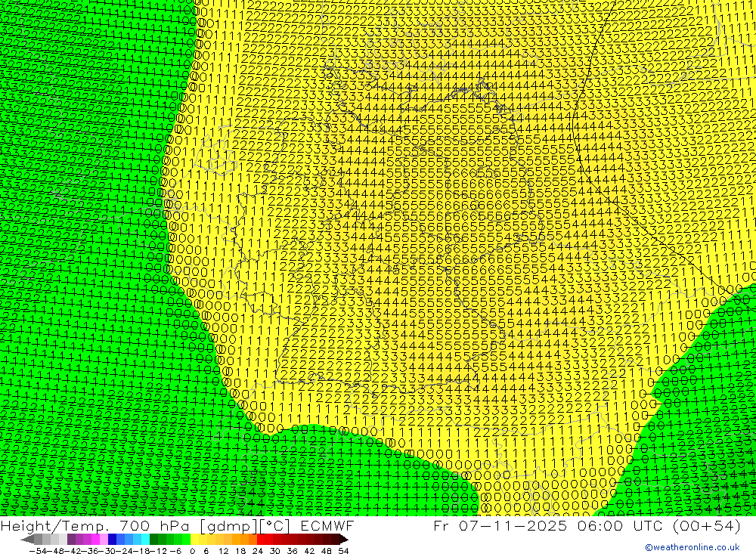Click the dark green swatch at -18 on legend
756x554 pixels.
pyautogui.click(x=153, y=539)
